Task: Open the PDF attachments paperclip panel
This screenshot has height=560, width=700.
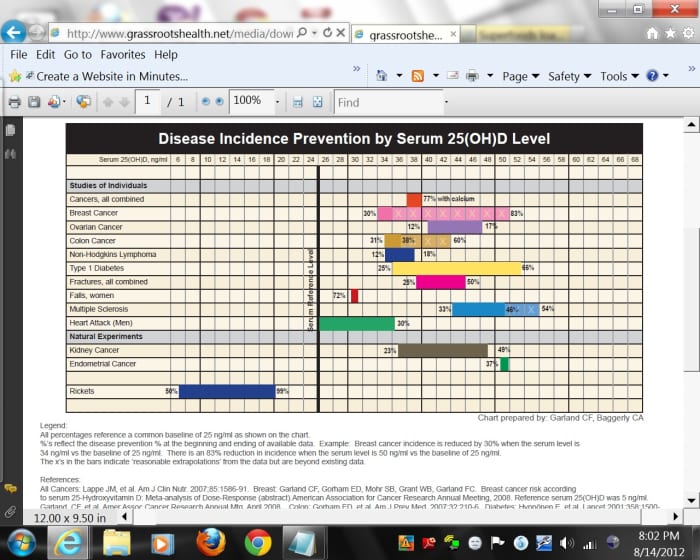Action: 10,512
